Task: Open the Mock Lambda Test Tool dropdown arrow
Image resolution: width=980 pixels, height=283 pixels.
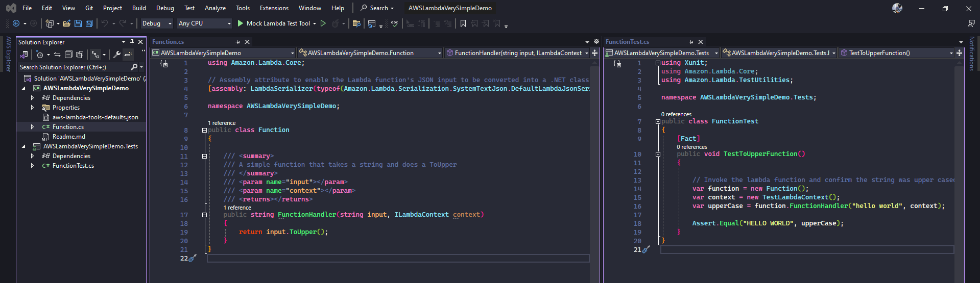Action: pyautogui.click(x=315, y=23)
